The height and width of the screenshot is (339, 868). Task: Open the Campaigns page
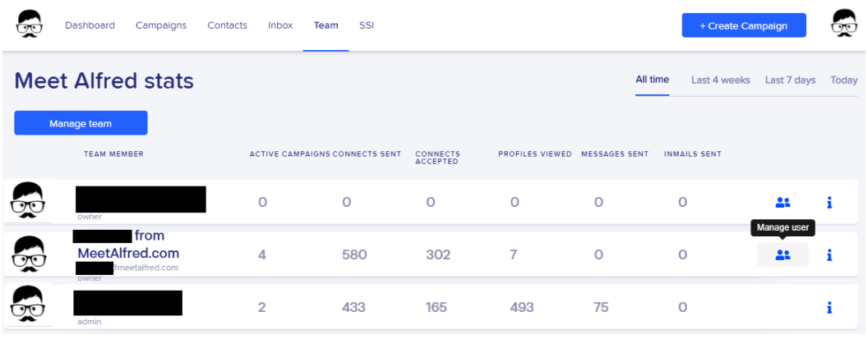coord(161,25)
